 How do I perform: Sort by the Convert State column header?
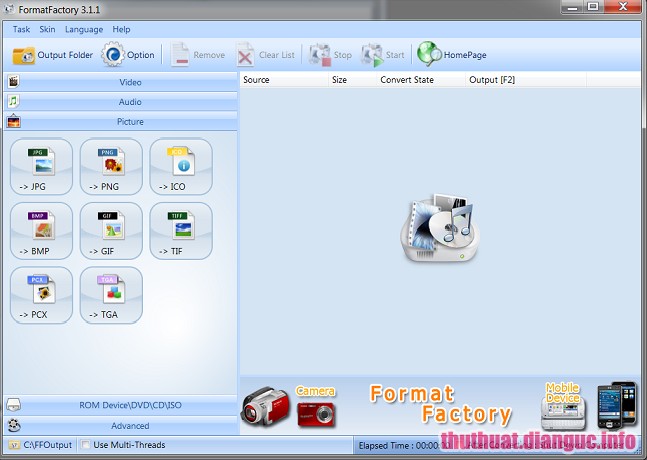tap(421, 80)
